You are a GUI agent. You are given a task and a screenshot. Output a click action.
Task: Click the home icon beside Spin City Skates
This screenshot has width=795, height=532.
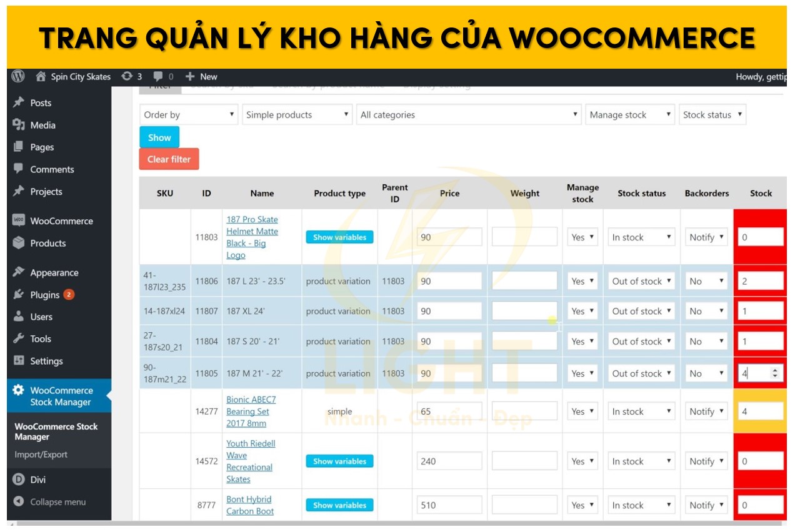point(41,77)
